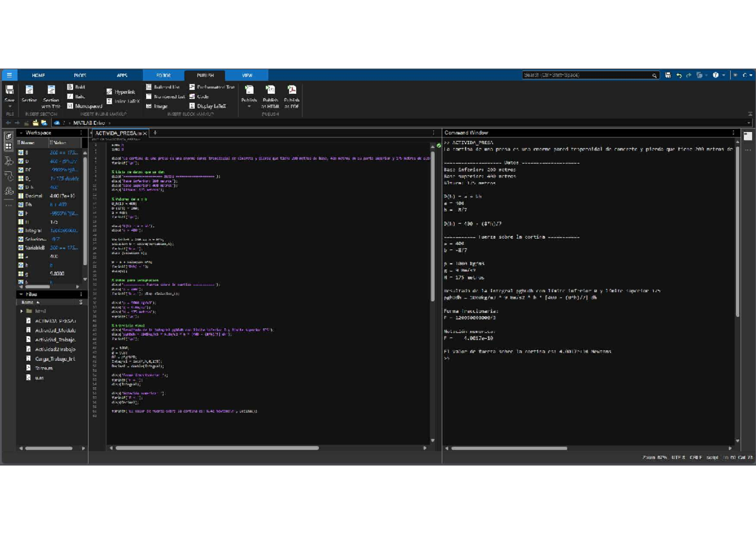The width and height of the screenshot is (756, 534).
Task: Insert a Hyperlink markup
Action: click(120, 92)
